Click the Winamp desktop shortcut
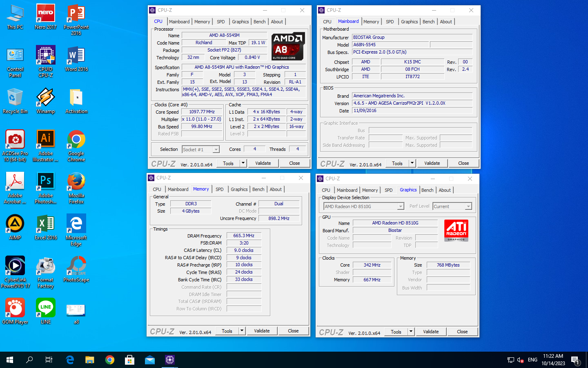 (46, 101)
